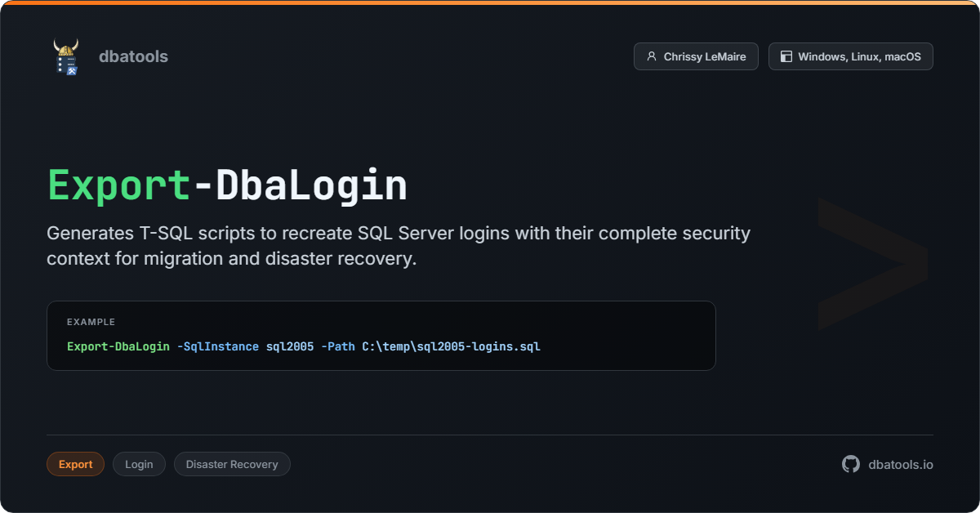
Task: Click the green Export-DbaLogin command in example
Action: (118, 346)
